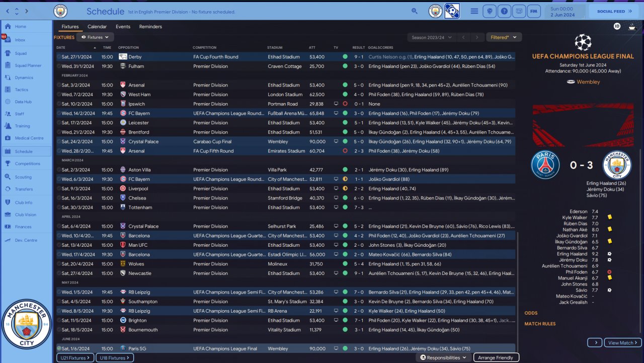Open the Scouting sidebar item

click(23, 177)
